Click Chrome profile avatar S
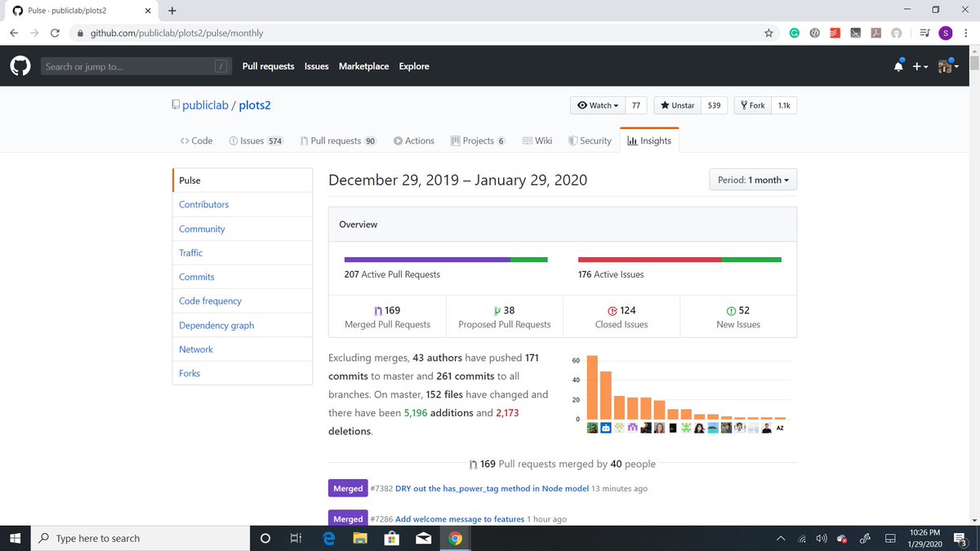980x551 pixels. [945, 33]
